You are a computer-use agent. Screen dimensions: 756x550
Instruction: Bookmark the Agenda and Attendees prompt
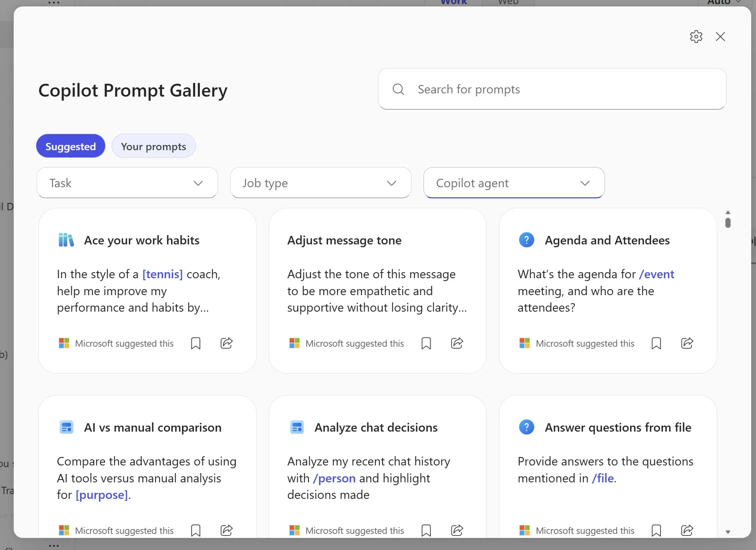[656, 343]
